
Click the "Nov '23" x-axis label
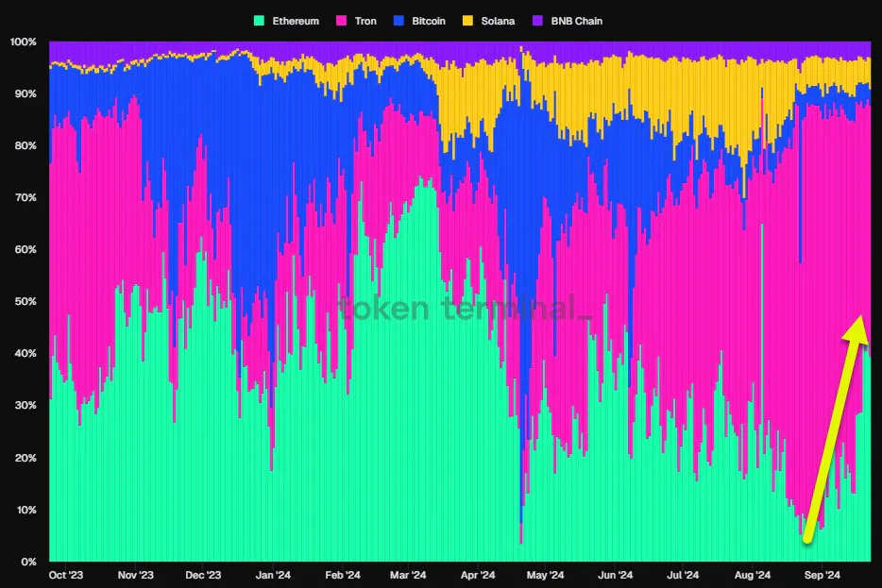click(x=136, y=575)
